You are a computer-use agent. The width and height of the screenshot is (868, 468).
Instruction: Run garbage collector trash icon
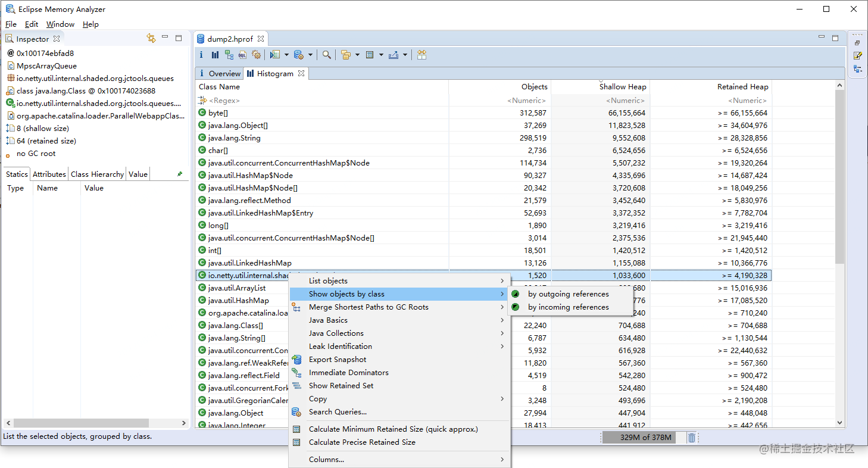(692, 438)
